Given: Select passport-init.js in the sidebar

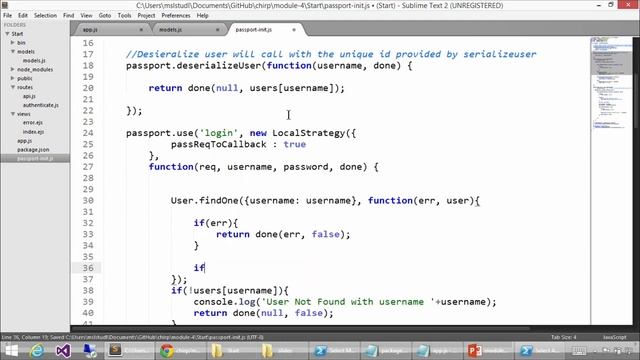Looking at the screenshot, I should coord(35,158).
